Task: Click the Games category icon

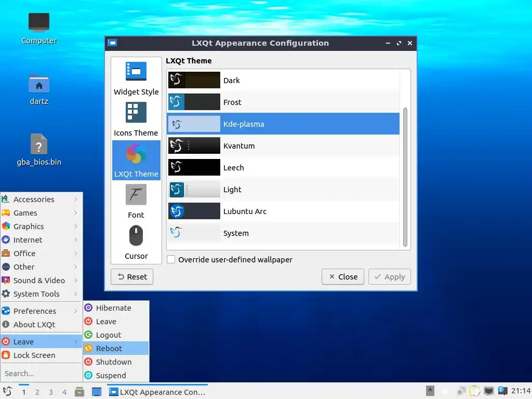Action: tap(6, 212)
